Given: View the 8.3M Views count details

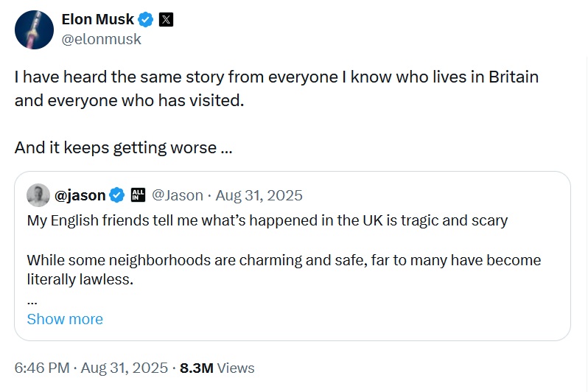Looking at the screenshot, I should point(217,368).
